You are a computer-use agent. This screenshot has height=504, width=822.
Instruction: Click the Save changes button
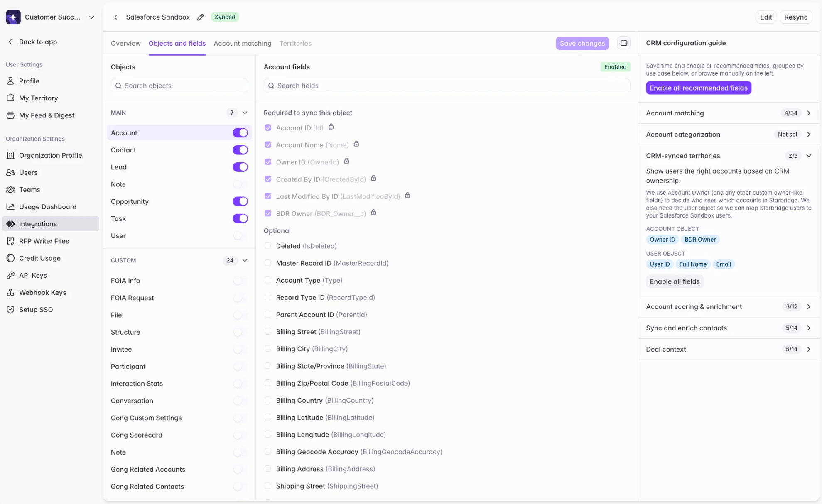582,43
